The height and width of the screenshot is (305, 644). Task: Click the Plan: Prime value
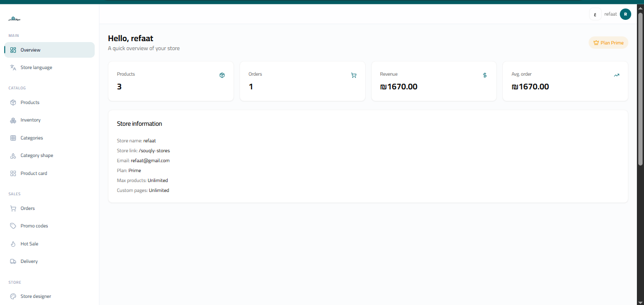click(134, 171)
